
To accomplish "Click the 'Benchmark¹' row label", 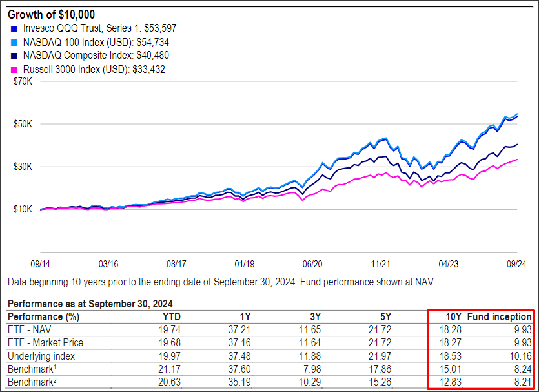I will [x=32, y=369].
